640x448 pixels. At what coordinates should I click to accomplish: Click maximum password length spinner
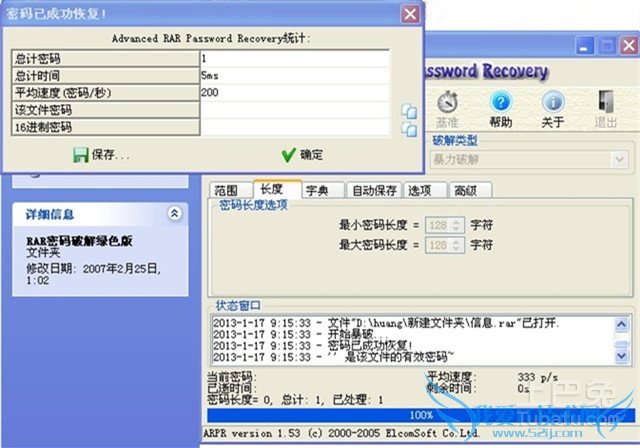pos(457,245)
